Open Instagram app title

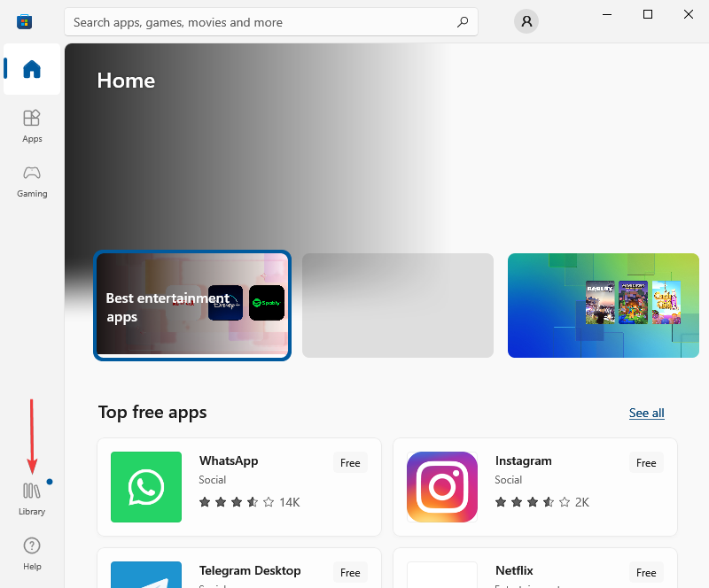pyautogui.click(x=524, y=460)
